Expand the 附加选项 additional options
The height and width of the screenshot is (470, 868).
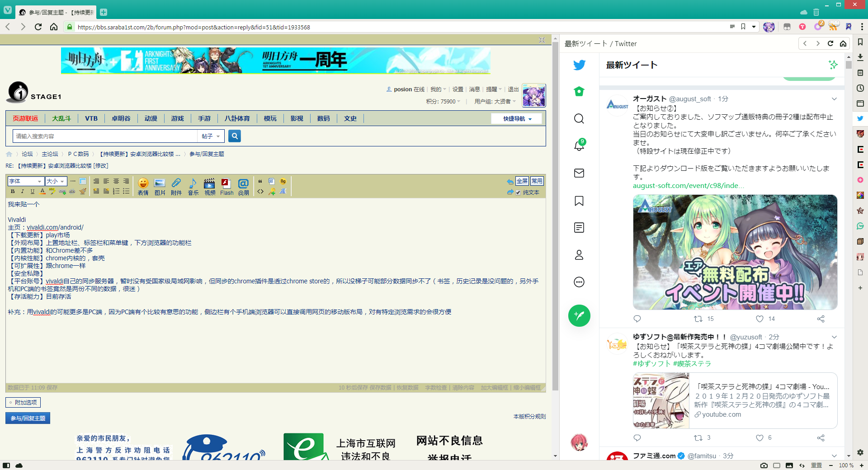[23, 402]
